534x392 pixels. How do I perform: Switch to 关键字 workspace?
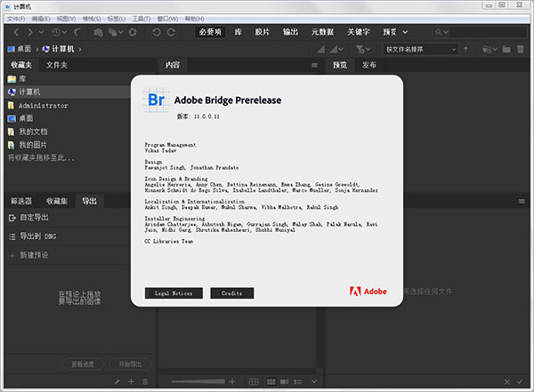coord(359,32)
